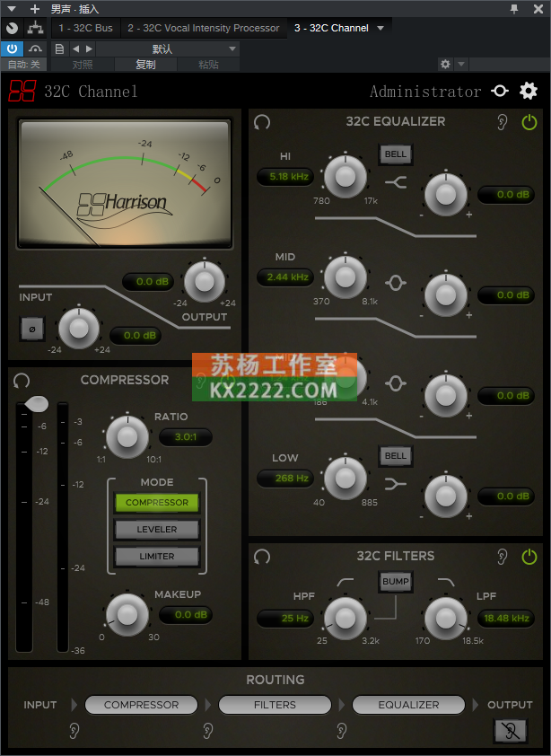Click the HPF 25 Hz value field
The image size is (551, 756).
(x=285, y=618)
